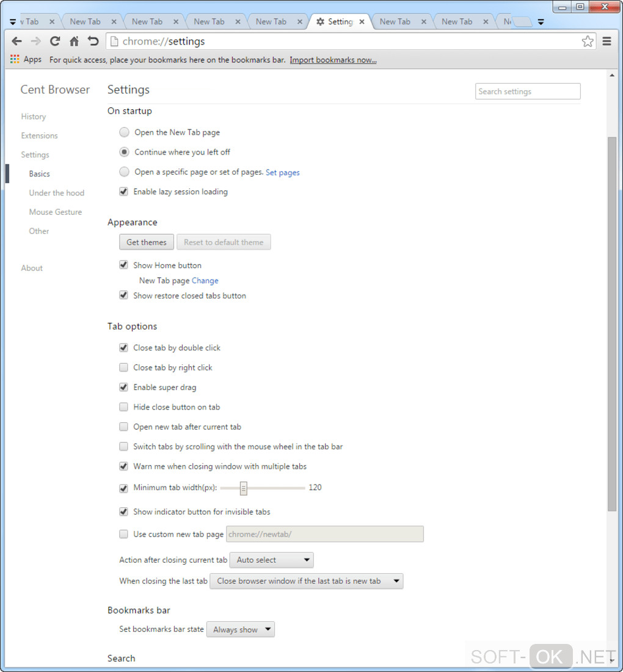Open the About page
The height and width of the screenshot is (672, 623).
(32, 268)
